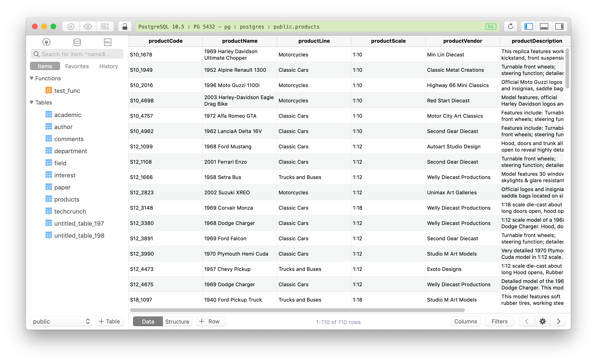The height and width of the screenshot is (364, 597).
Task: Click the commit changes lines icon
Action: pyautogui.click(x=105, y=26)
